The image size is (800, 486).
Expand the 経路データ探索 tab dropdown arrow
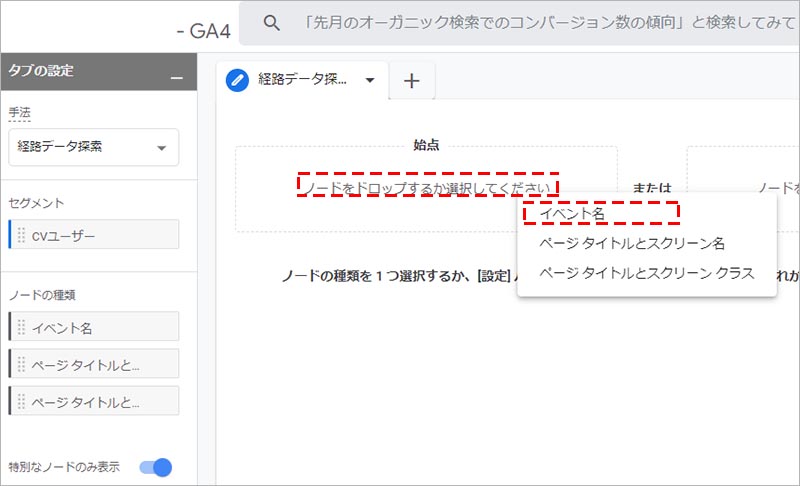point(370,80)
